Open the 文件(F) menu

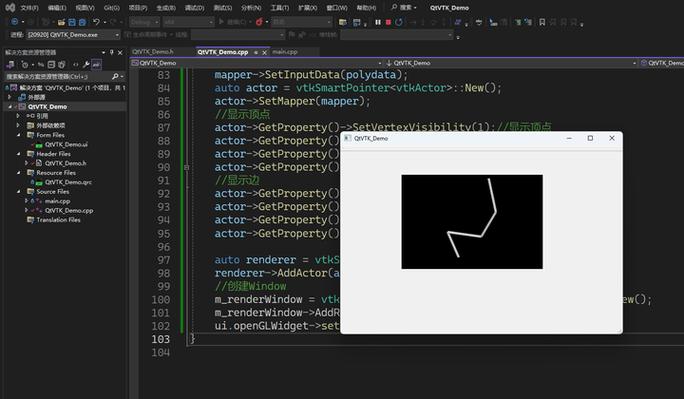(29, 8)
